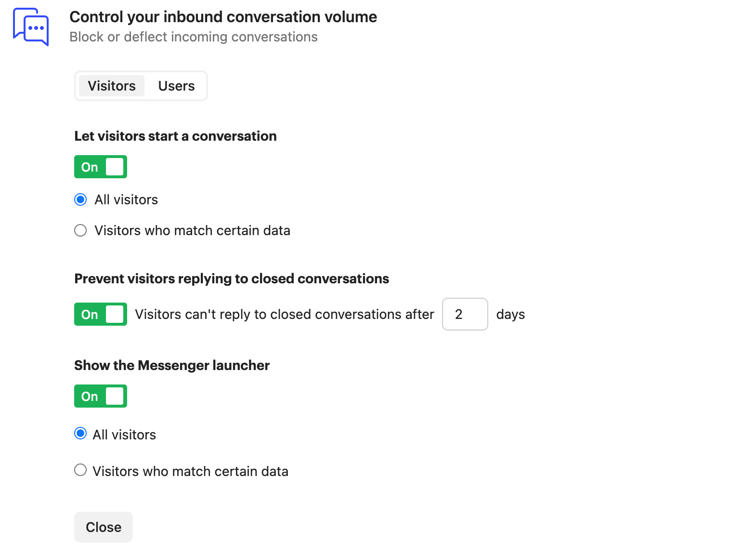
Task: Toggle Prevent visitors replying to closed conversations
Action: point(101,314)
